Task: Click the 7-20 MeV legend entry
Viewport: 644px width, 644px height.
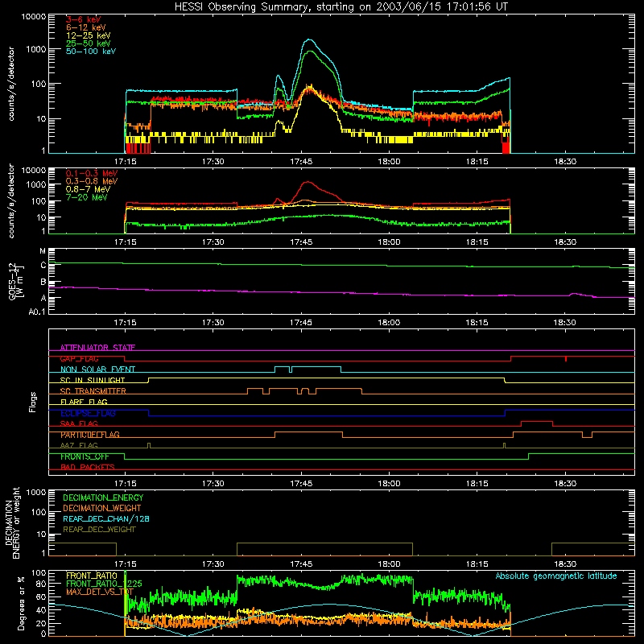Action: coord(86,197)
